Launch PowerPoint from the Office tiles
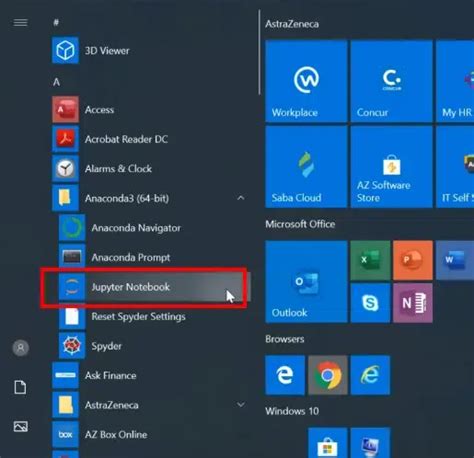 point(413,260)
